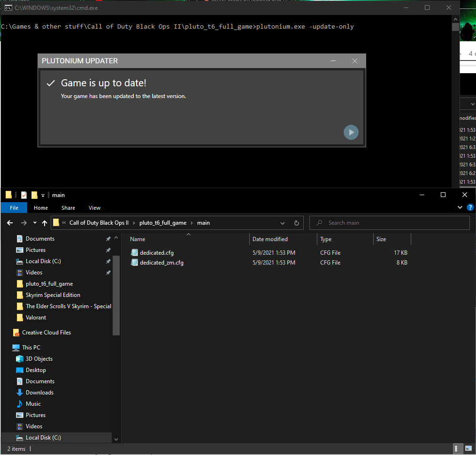Open address bar history dropdown
Viewport: 476px width, 455px height.
[x=282, y=223]
